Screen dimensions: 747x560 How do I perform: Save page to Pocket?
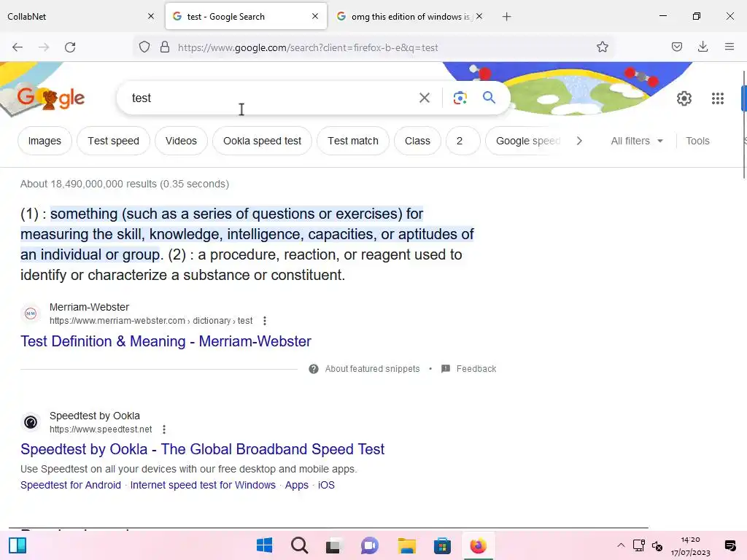[677, 47]
